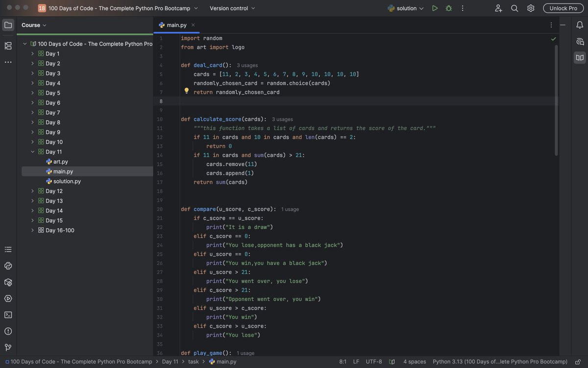Click the editor vertical scrollbar
The image size is (588, 368).
click(556, 101)
